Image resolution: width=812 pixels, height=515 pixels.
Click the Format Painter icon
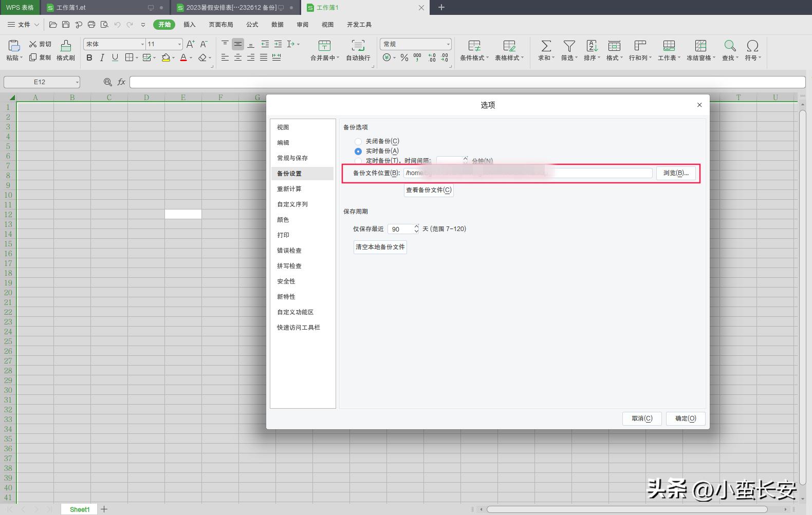(66, 46)
